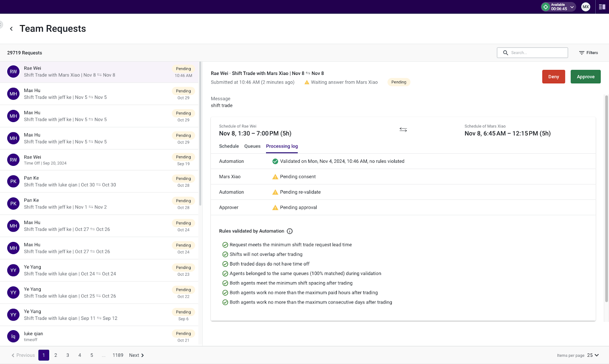This screenshot has width=609, height=364.
Task: Open the MX user avatar menu
Action: click(585, 7)
